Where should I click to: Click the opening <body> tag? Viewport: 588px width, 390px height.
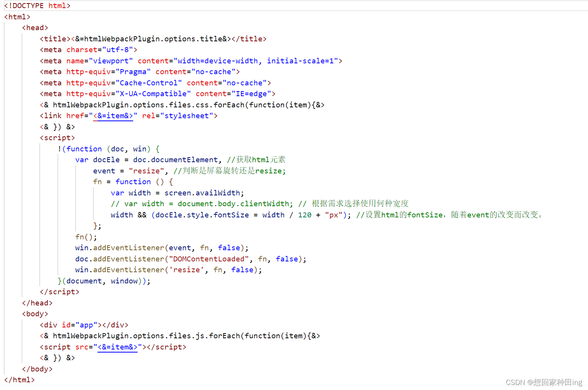point(35,314)
